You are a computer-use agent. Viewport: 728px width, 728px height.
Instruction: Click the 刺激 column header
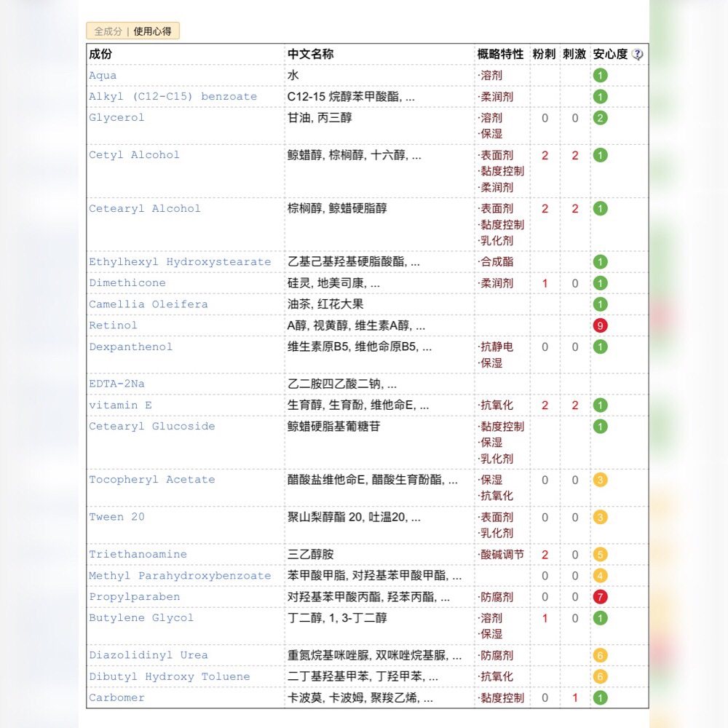tap(574, 54)
